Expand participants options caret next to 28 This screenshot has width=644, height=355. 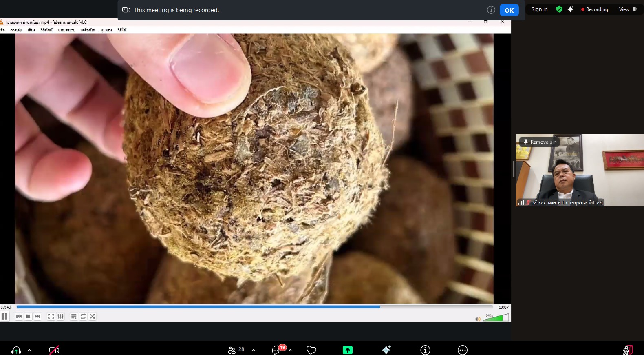point(254,350)
